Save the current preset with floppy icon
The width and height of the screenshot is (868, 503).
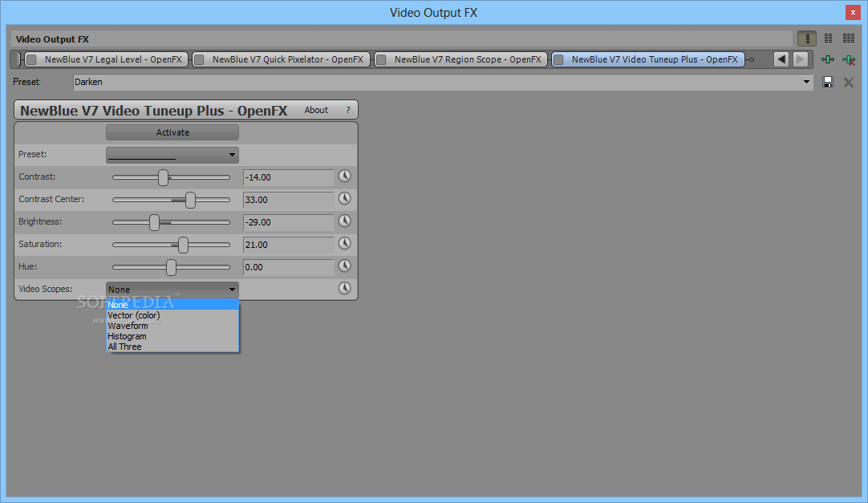(x=828, y=83)
